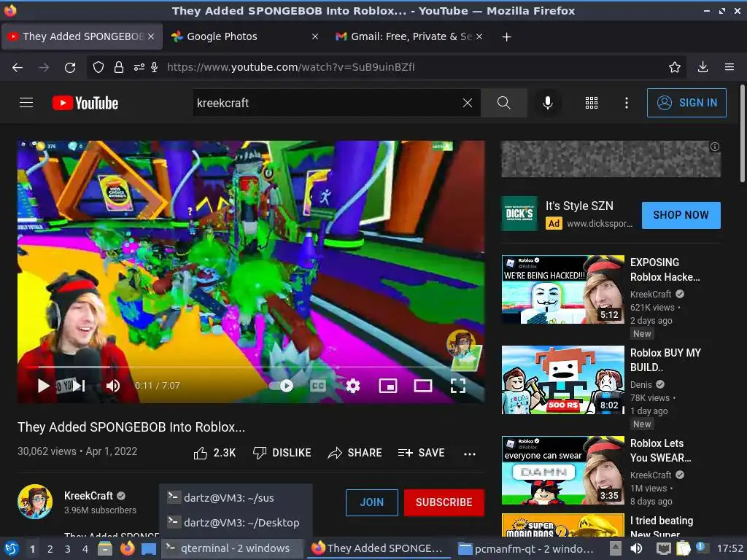Open the Firefox application menu
The width and height of the screenshot is (747, 560).
pyautogui.click(x=729, y=67)
